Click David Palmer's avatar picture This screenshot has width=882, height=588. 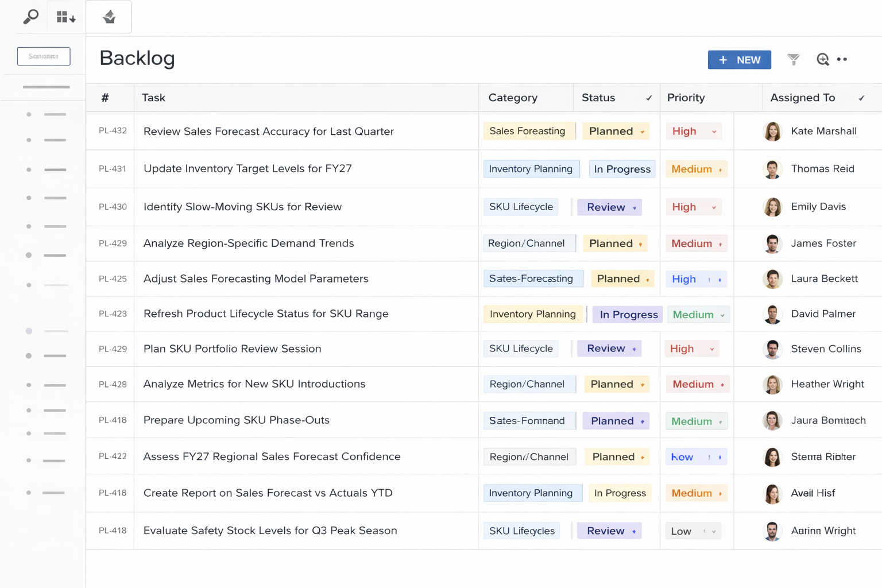coord(772,314)
